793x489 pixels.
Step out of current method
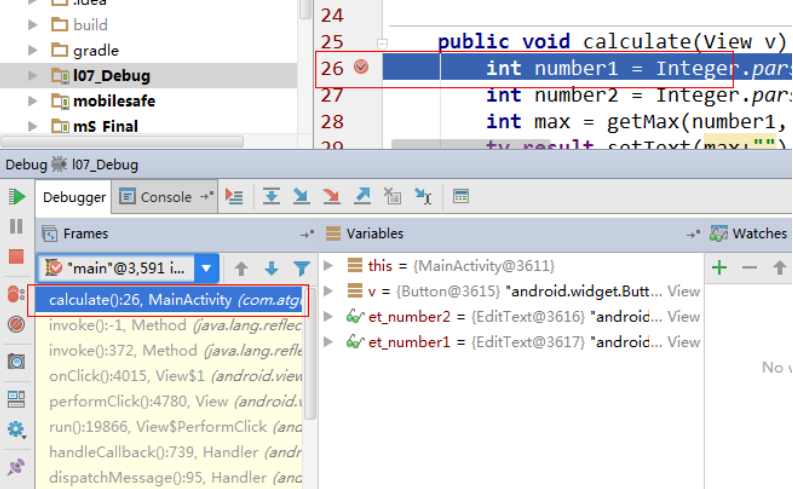362,196
